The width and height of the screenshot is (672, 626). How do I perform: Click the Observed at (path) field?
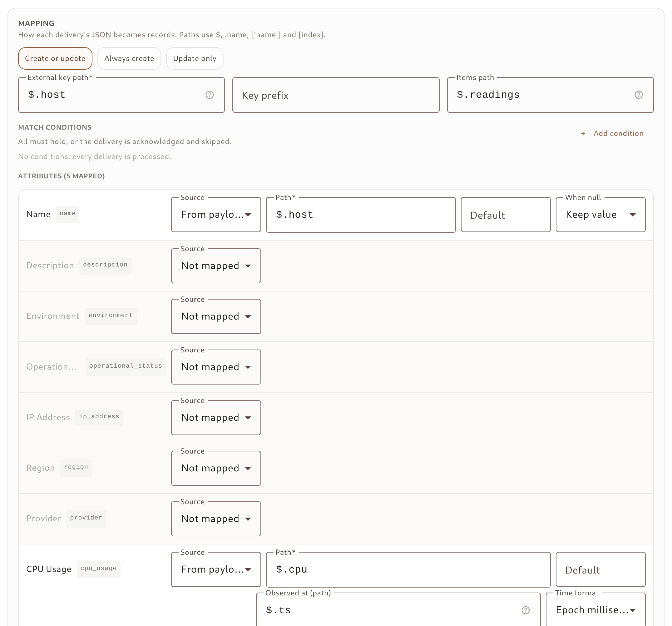398,610
